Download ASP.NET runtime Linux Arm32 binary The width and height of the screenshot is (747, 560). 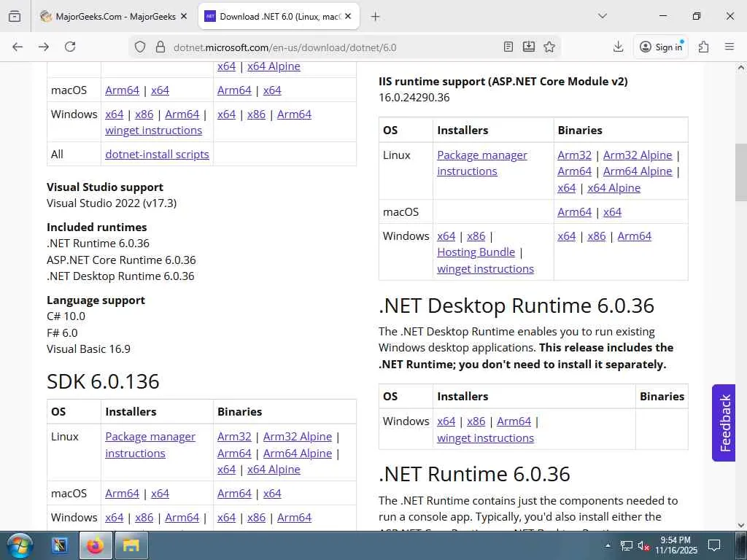(x=575, y=155)
